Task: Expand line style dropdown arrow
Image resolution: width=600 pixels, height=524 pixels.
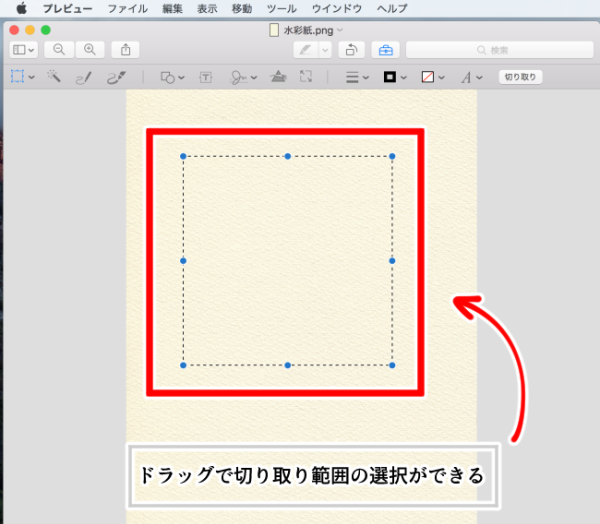Action: coord(366,78)
